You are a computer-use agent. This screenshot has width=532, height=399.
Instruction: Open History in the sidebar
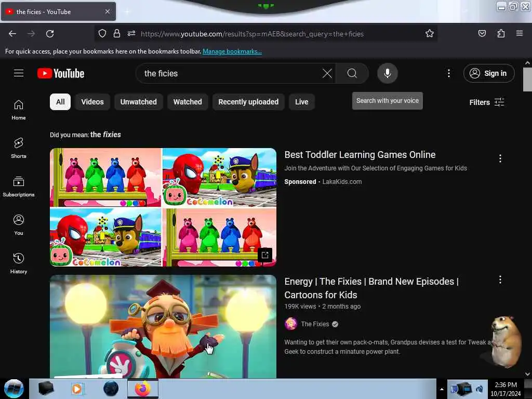pos(19,263)
